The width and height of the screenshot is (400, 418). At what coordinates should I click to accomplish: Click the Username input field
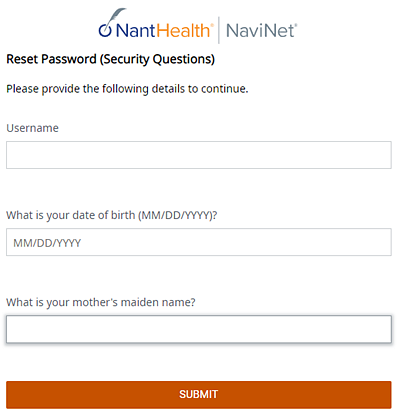tap(199, 155)
